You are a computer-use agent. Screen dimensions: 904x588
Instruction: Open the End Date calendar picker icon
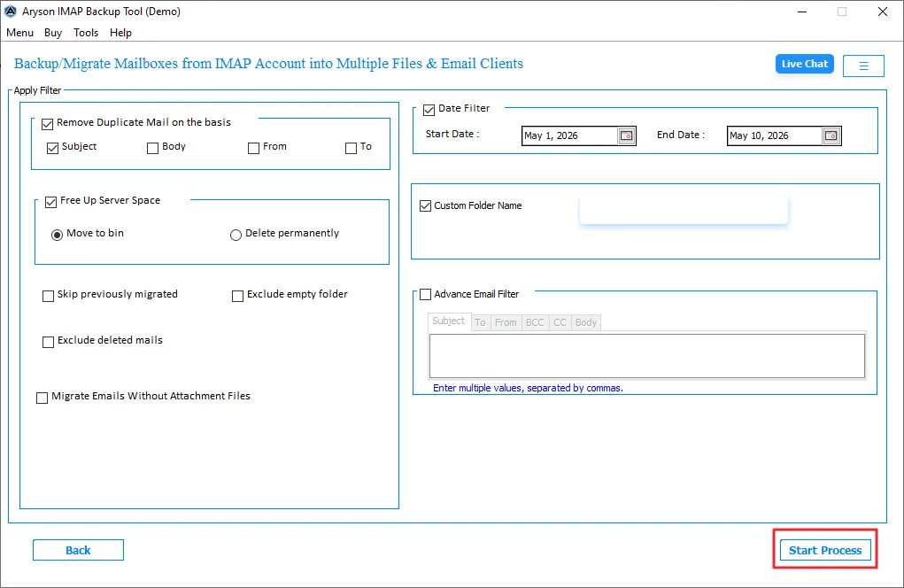pyautogui.click(x=831, y=135)
